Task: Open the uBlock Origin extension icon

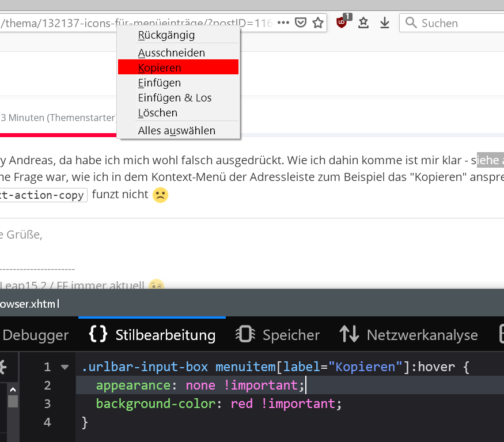Action: pyautogui.click(x=342, y=23)
